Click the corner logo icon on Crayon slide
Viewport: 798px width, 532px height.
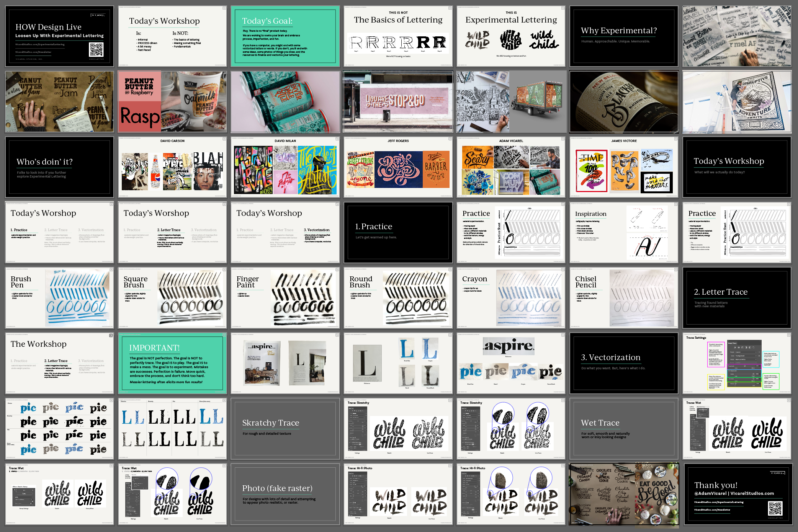563,270
